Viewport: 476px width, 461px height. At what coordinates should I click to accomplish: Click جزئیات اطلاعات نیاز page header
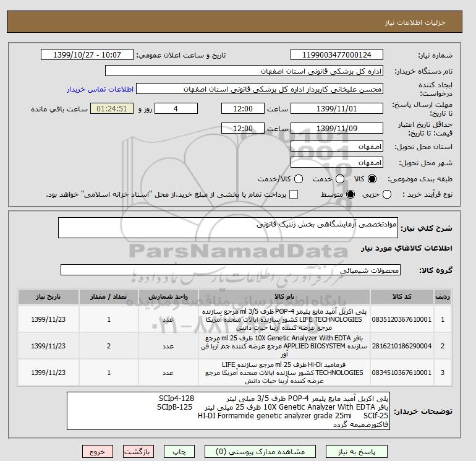[415, 22]
